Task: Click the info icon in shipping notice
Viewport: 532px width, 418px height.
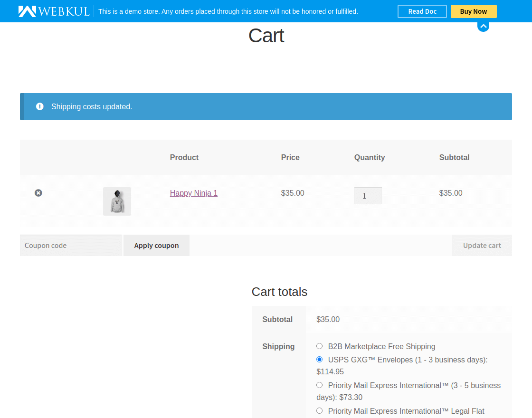Action: (x=39, y=106)
